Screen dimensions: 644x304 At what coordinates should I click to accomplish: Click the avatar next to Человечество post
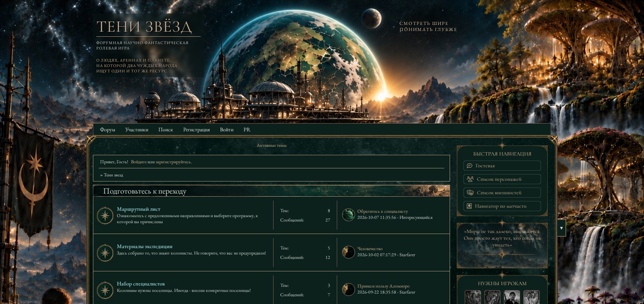point(348,252)
